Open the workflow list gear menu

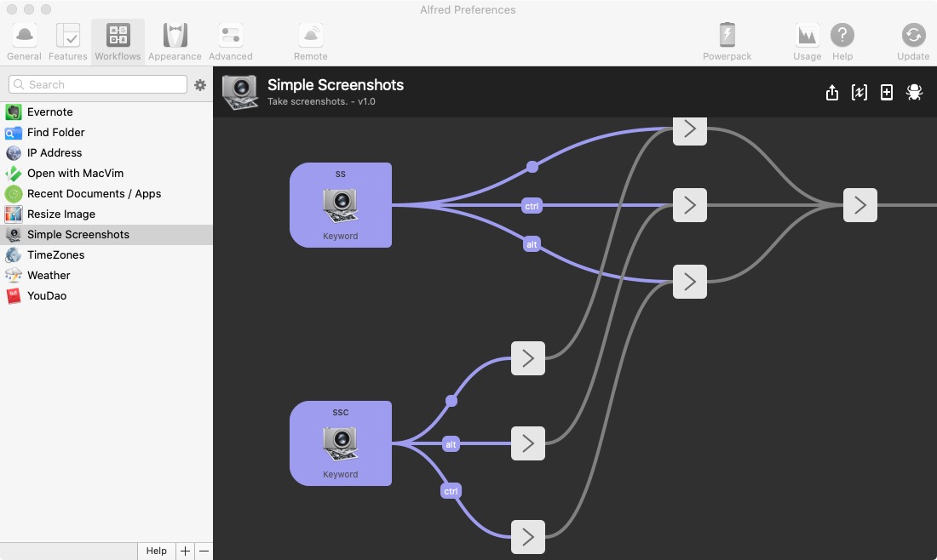(200, 85)
